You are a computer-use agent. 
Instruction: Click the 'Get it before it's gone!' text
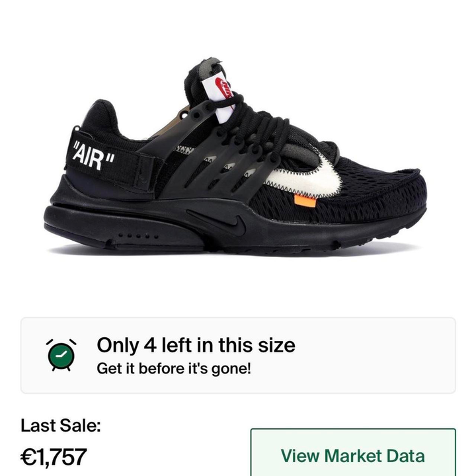point(174,368)
